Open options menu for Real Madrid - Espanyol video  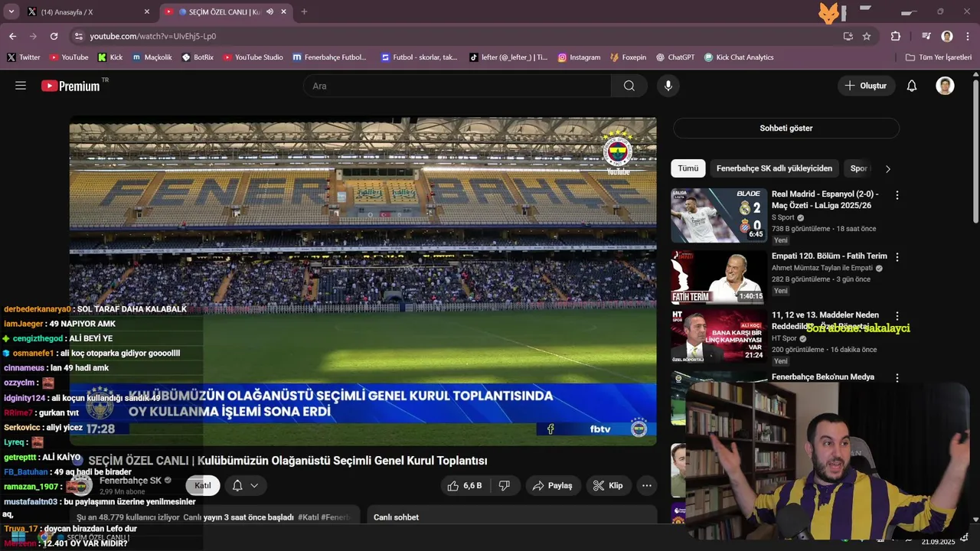pos(897,195)
